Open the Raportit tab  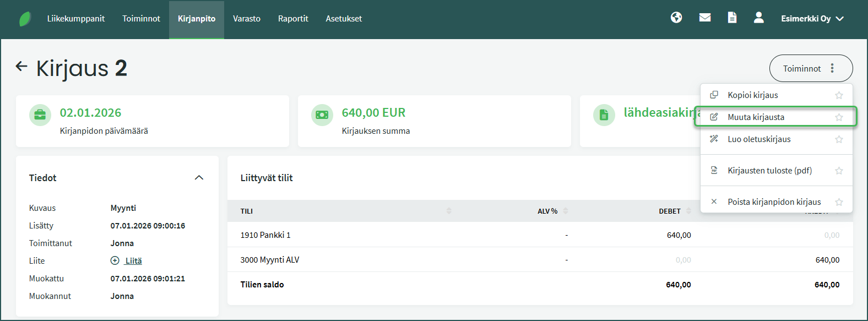pyautogui.click(x=293, y=19)
